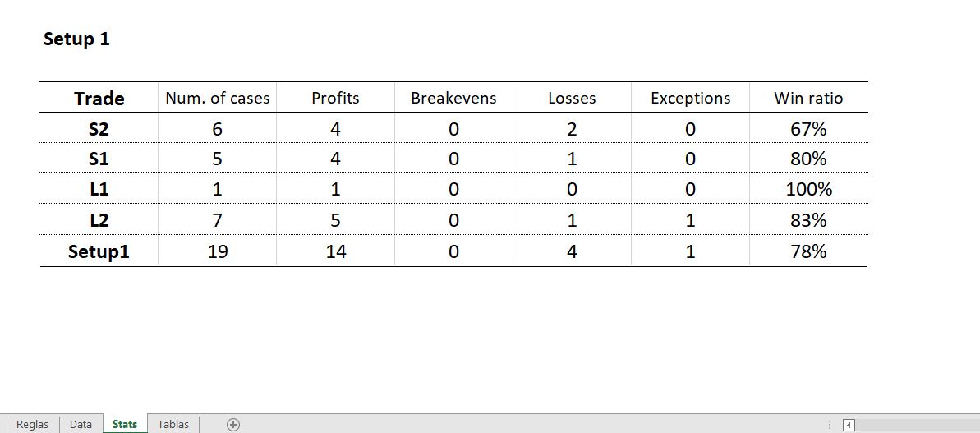Click the tab bar resize dots handle
Image resolution: width=980 pixels, height=433 pixels.
[x=830, y=425]
